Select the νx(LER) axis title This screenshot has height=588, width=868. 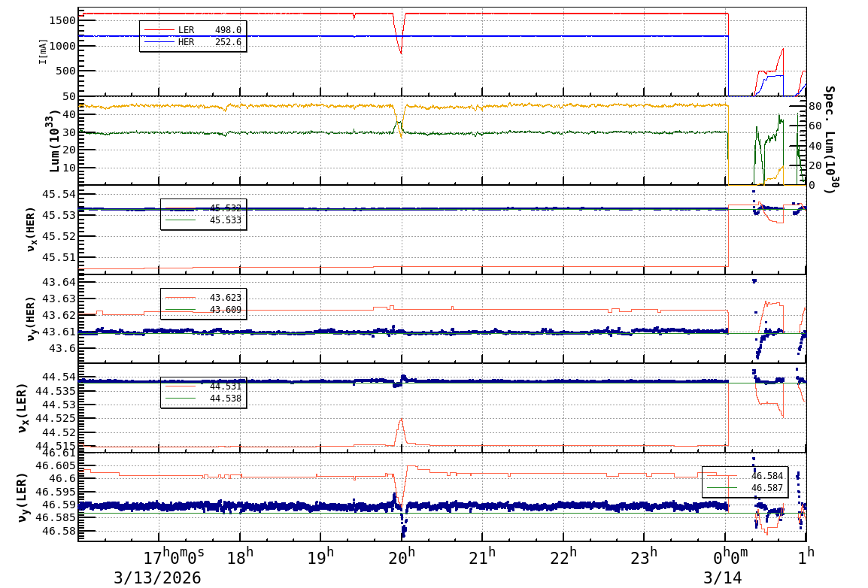coord(22,408)
